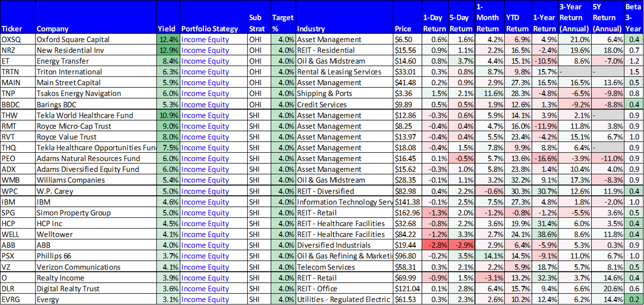Click the 10.9% yield for THW
The width and height of the screenshot is (644, 305).
point(168,115)
